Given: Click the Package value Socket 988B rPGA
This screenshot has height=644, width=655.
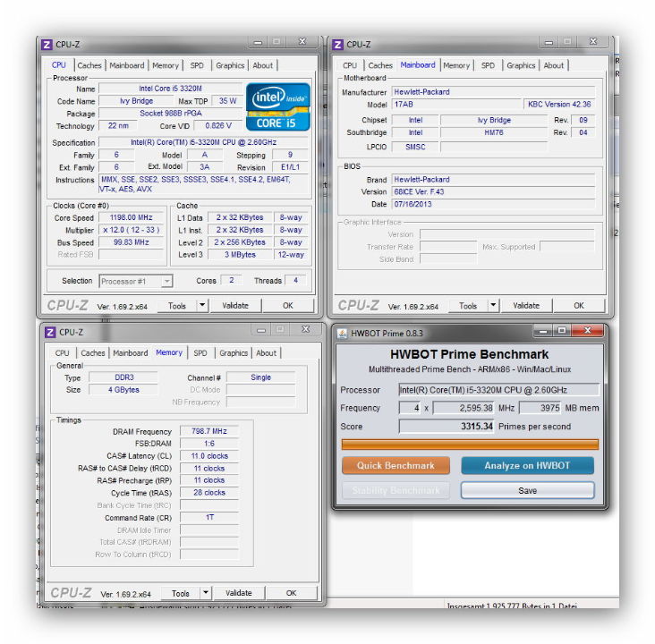Looking at the screenshot, I should pos(170,114).
